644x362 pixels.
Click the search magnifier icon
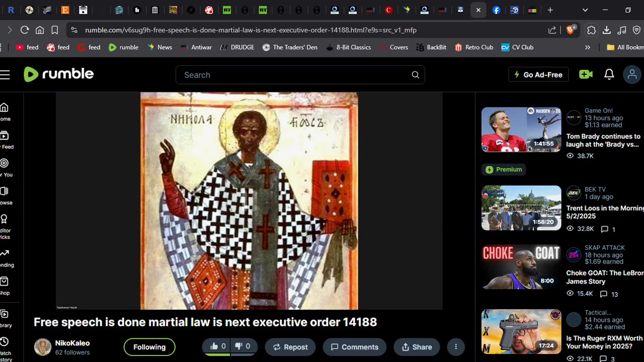(415, 75)
